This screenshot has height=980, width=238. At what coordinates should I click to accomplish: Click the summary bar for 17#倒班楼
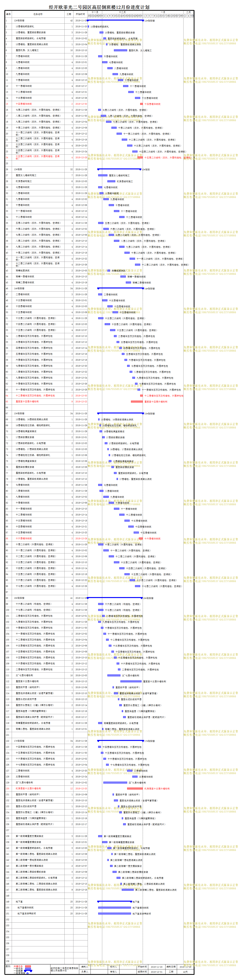[120, 740]
